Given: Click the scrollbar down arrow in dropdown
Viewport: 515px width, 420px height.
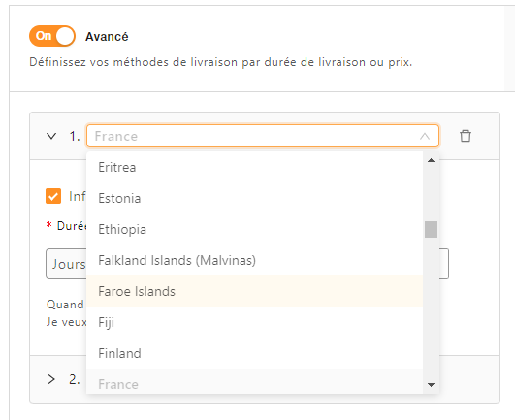Looking at the screenshot, I should pos(431,384).
